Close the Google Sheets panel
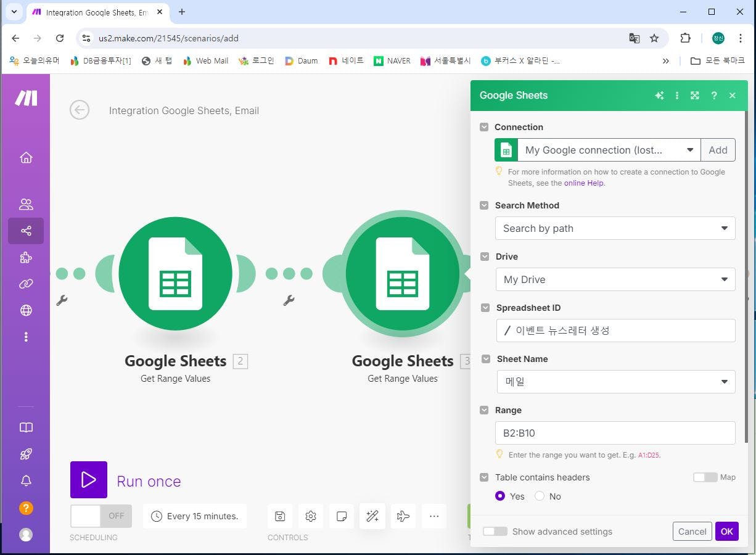The width and height of the screenshot is (756, 555). pyautogui.click(x=733, y=96)
